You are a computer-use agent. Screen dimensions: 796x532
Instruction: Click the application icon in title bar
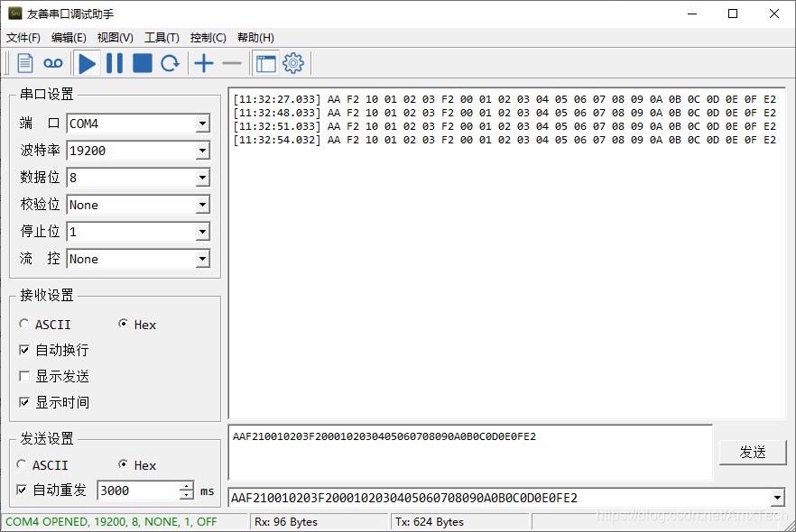coord(15,14)
